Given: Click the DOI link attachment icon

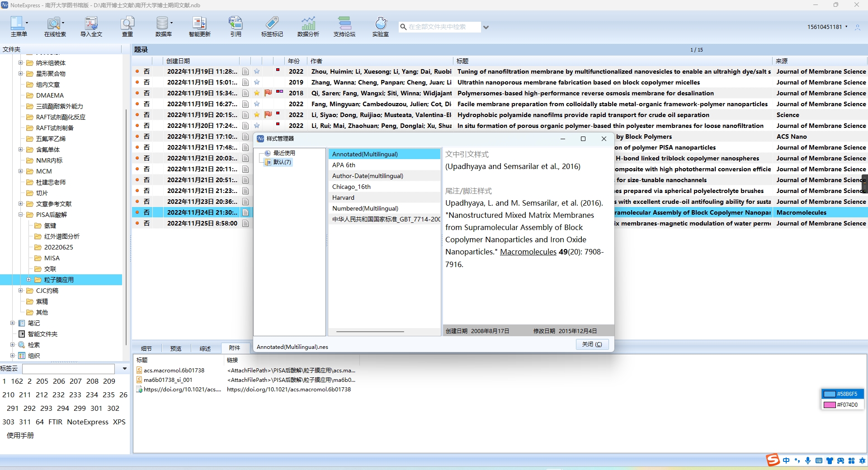Looking at the screenshot, I should pos(139,389).
